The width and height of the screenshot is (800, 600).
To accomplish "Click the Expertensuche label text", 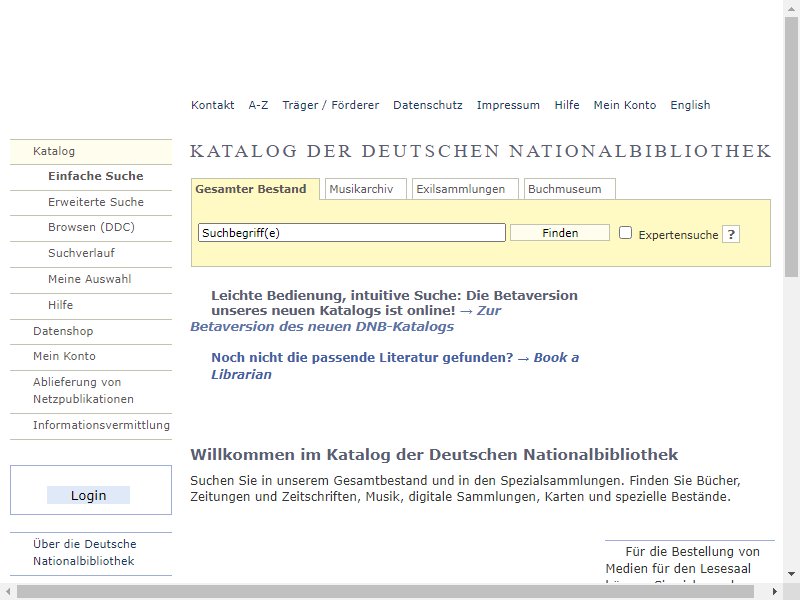I will point(678,235).
